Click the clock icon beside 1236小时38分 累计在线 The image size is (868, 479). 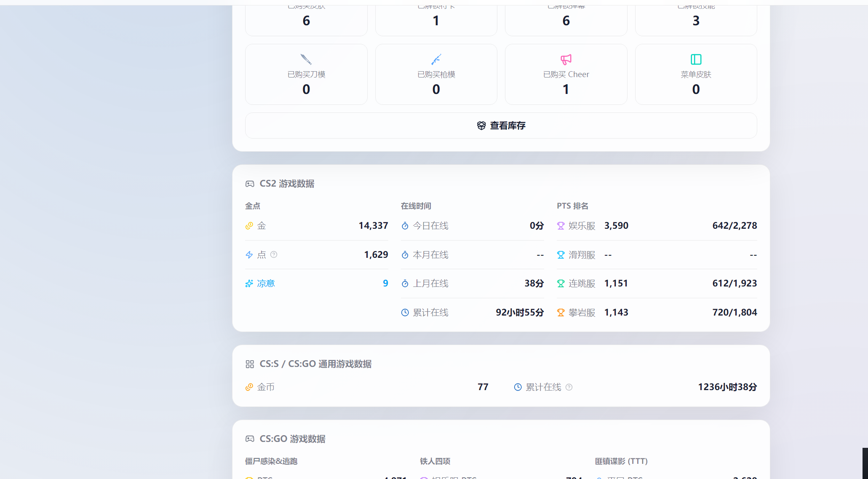[518, 387]
